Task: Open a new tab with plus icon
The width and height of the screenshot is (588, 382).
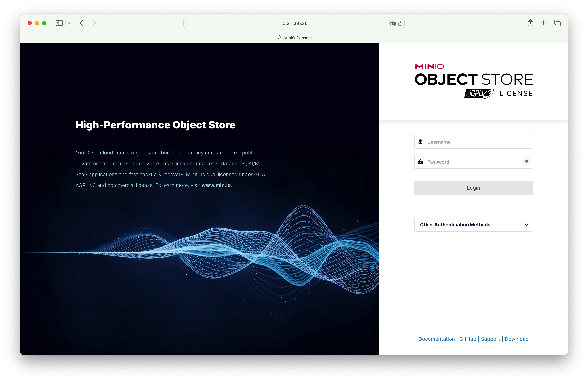Action: [x=543, y=23]
